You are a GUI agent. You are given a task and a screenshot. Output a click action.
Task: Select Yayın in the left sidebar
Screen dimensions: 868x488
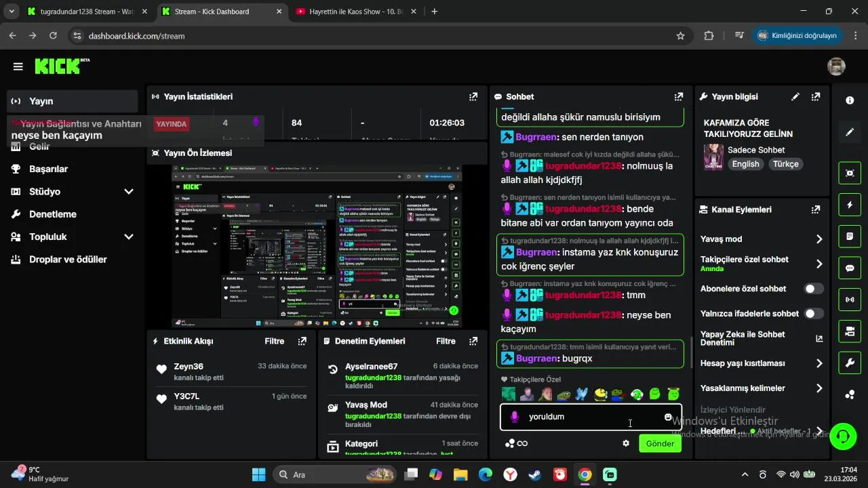[72, 101]
